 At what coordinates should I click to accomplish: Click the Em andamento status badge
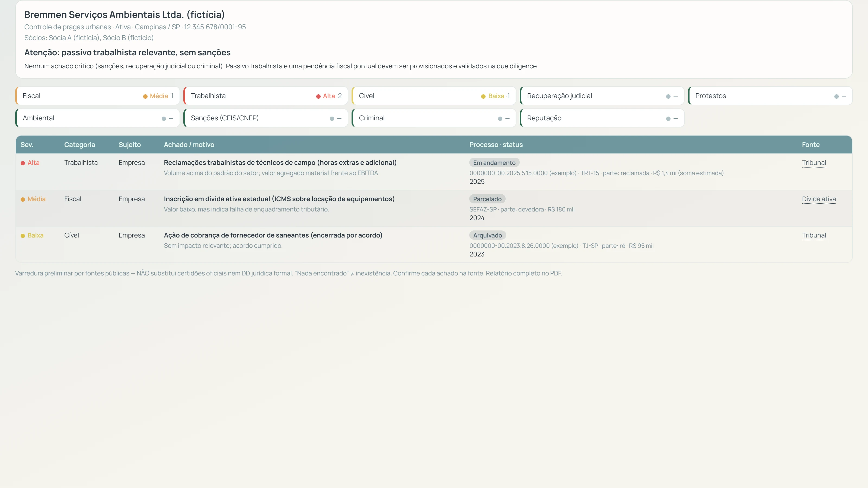point(494,163)
